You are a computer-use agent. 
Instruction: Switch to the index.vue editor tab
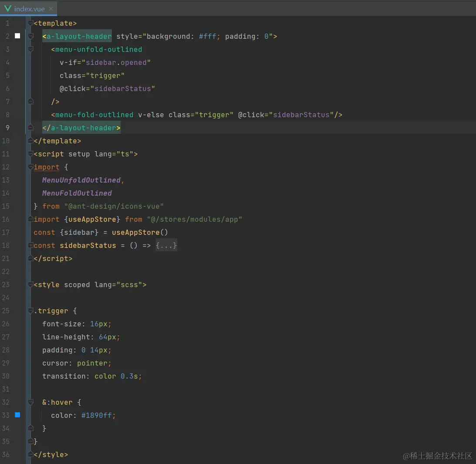(x=29, y=9)
